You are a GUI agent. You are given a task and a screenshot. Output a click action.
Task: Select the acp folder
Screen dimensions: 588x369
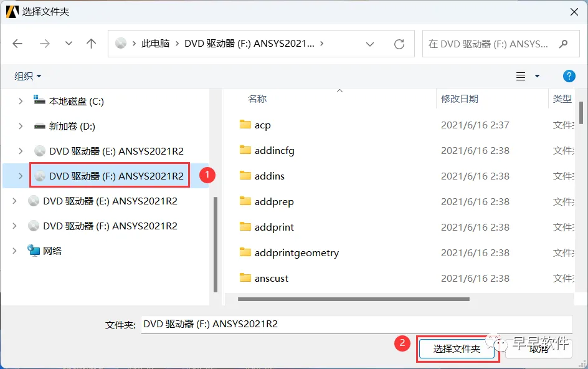(x=262, y=125)
